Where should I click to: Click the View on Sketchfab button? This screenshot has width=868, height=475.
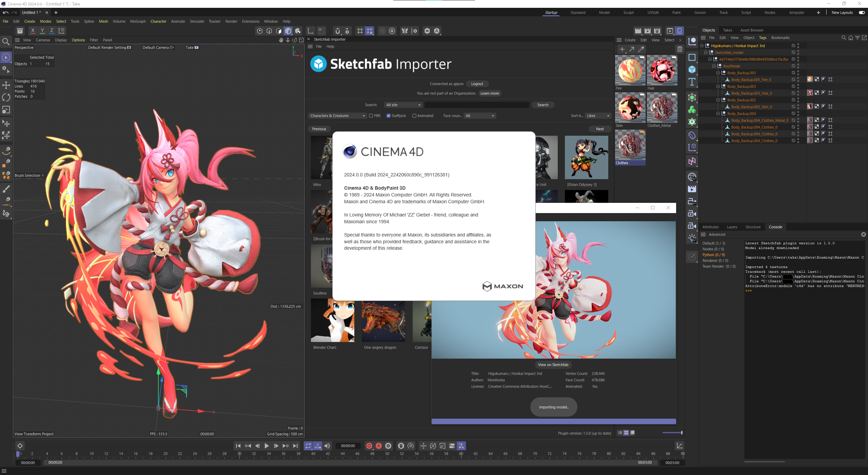tap(553, 365)
